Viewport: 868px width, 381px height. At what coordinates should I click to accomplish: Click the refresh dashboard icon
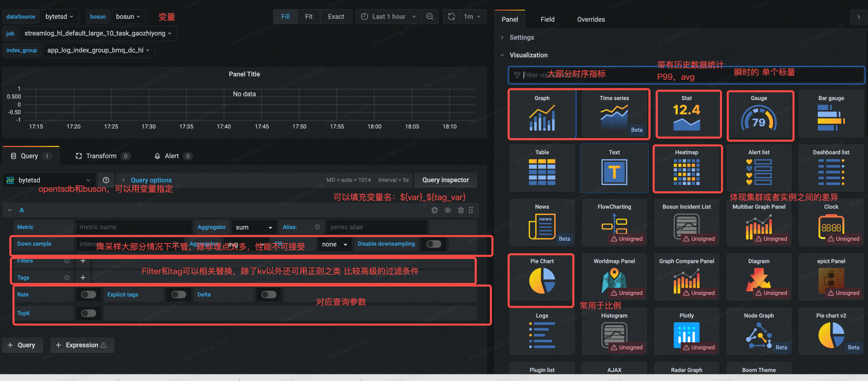click(x=451, y=16)
